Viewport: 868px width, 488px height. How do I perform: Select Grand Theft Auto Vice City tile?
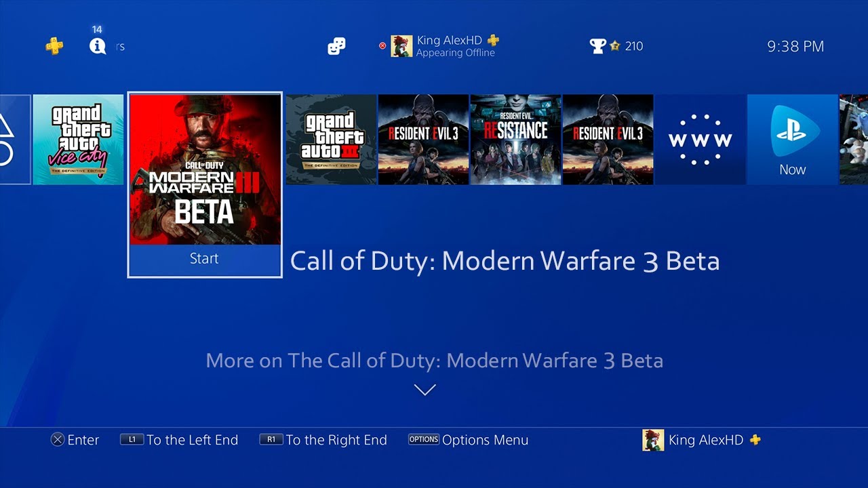(78, 140)
